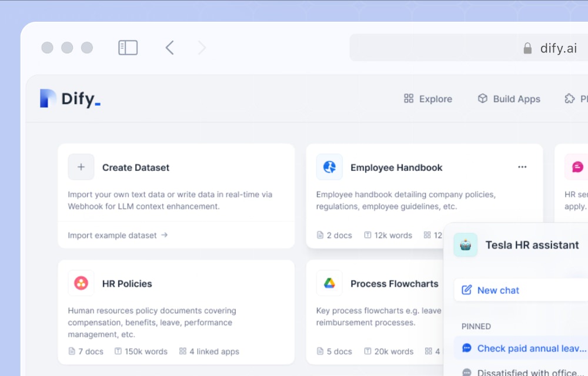
Task: Click the words icon on HR Policies card
Action: [118, 351]
